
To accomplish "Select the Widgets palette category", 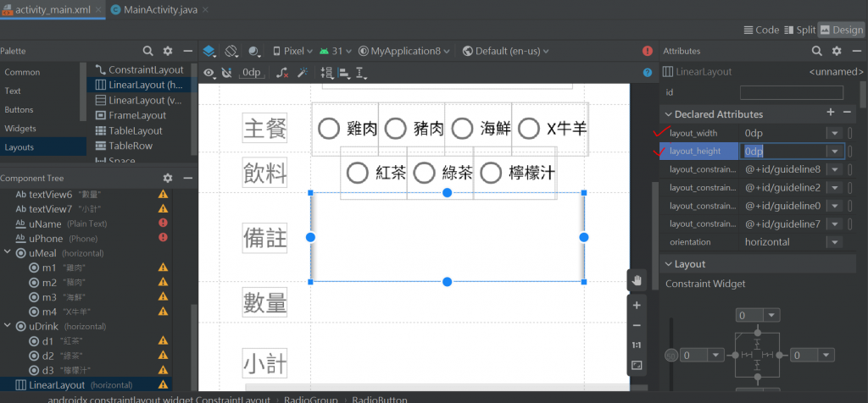I will (x=20, y=128).
